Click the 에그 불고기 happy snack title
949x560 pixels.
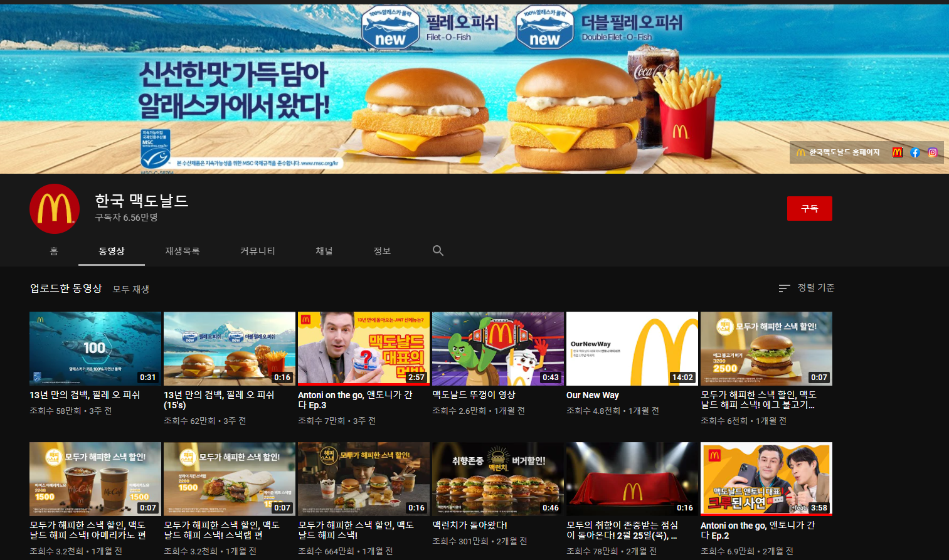pyautogui.click(x=758, y=400)
